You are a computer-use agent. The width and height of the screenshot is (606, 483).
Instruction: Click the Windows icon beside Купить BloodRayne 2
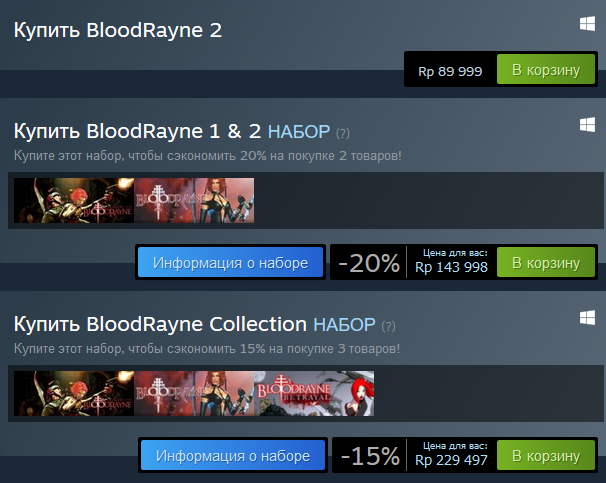pos(586,25)
